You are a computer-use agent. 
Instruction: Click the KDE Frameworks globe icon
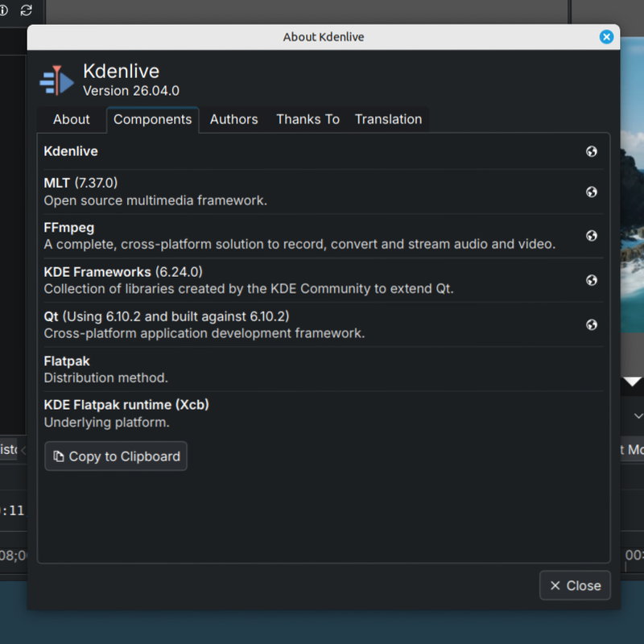592,280
